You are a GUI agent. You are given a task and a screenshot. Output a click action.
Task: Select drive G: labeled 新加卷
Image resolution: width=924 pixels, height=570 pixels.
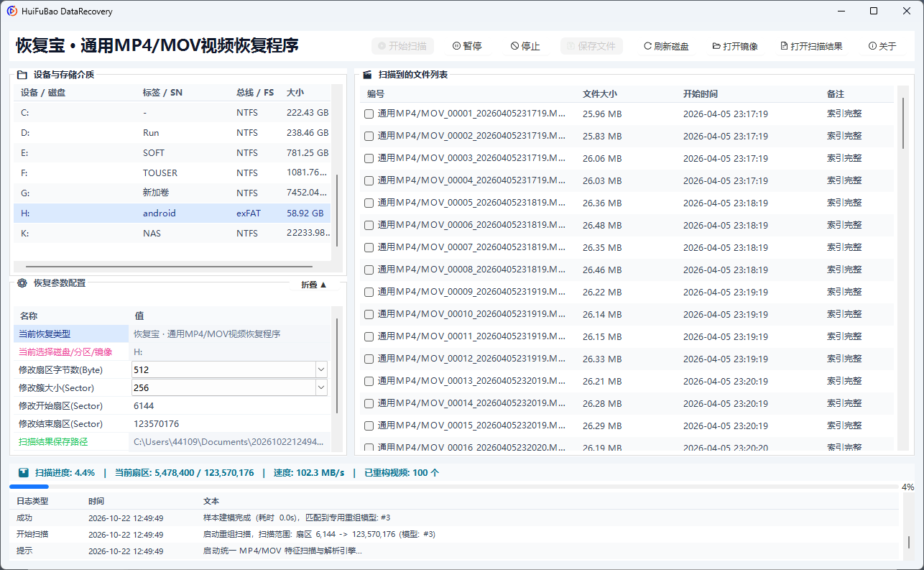click(x=172, y=193)
